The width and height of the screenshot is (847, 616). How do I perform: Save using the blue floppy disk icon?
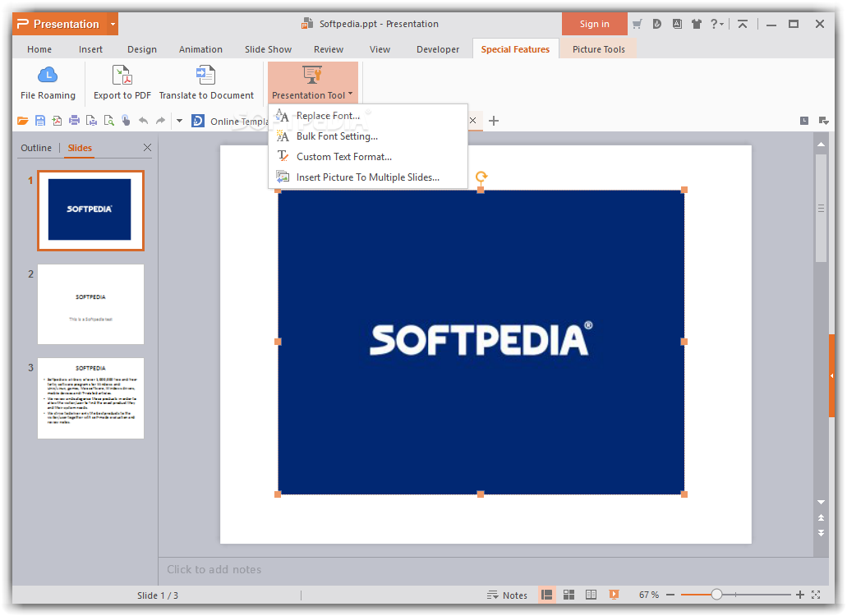point(40,121)
